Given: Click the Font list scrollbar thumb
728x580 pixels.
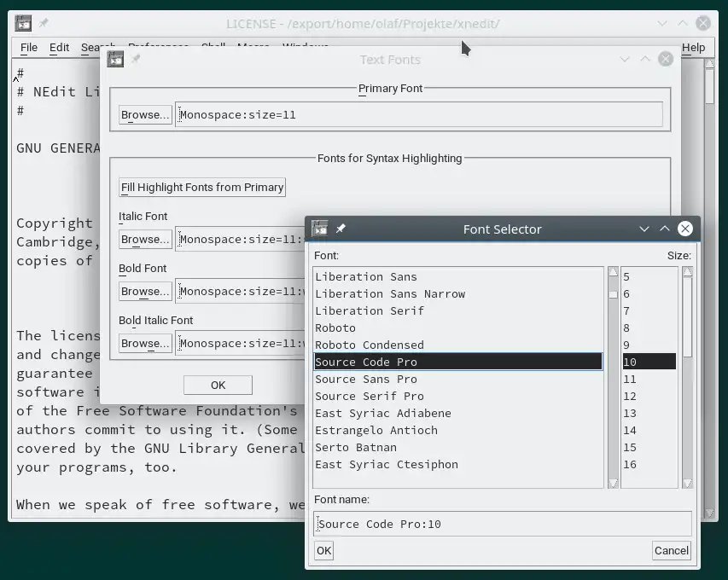Looking at the screenshot, I should pyautogui.click(x=613, y=295).
